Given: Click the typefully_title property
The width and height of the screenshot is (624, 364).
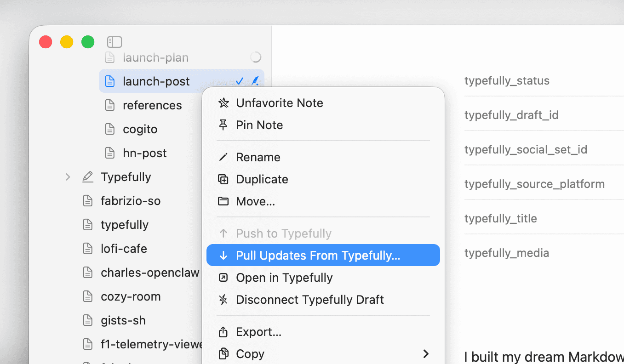Looking at the screenshot, I should click(501, 218).
